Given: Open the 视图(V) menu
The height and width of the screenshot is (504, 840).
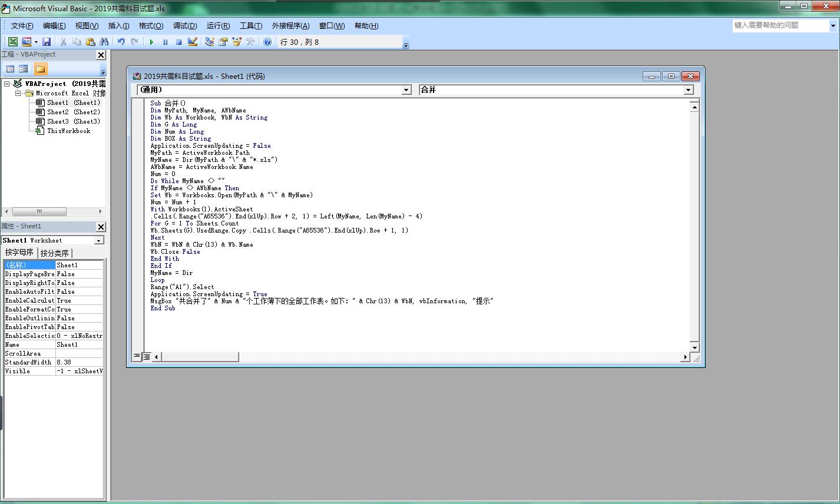Looking at the screenshot, I should pyautogui.click(x=87, y=25).
